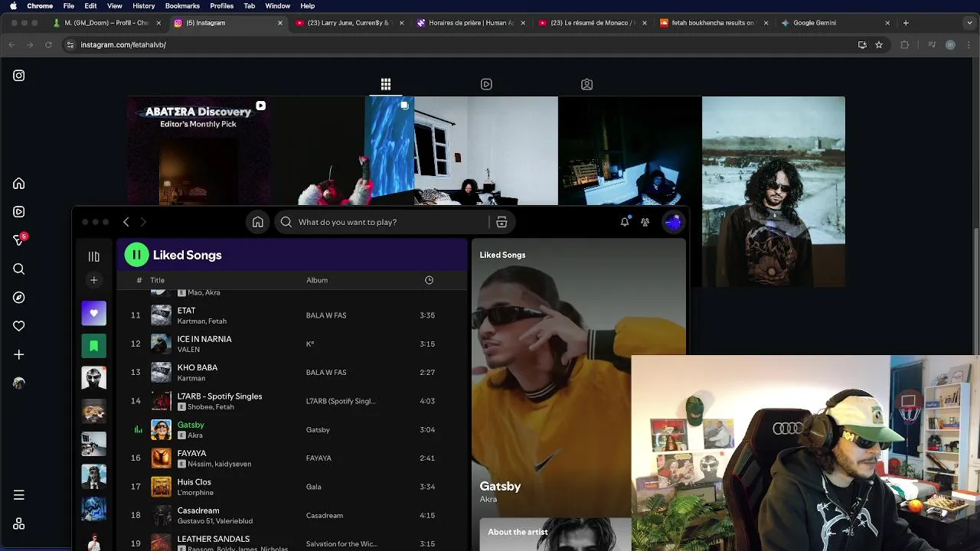Bookmark page with star icon
Viewport: 980px width, 551px height.
point(879,45)
